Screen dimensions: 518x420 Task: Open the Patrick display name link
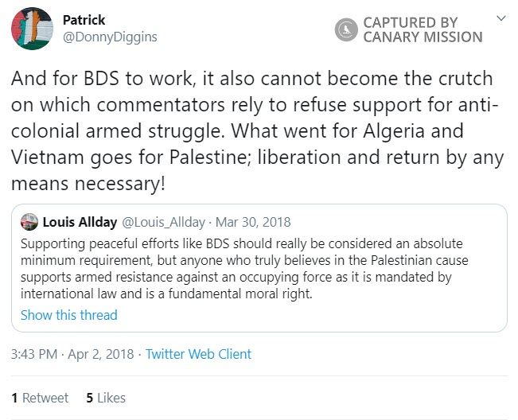point(84,20)
